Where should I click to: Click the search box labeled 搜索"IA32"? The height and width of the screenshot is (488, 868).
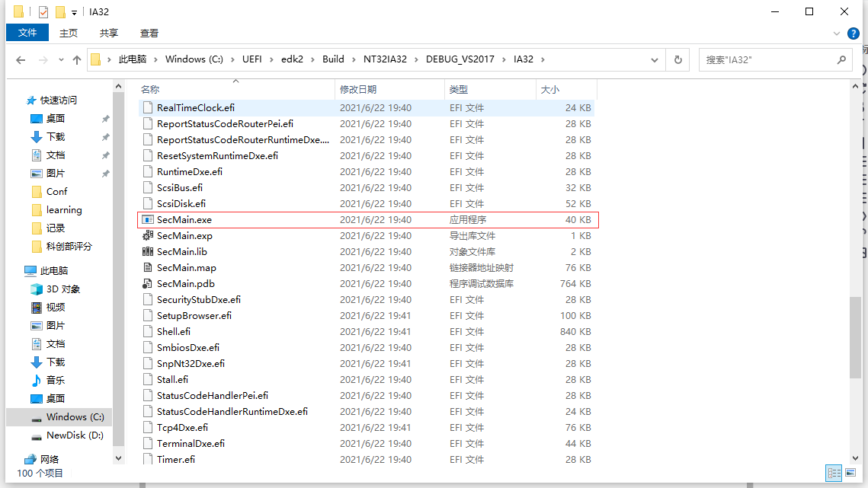click(770, 59)
